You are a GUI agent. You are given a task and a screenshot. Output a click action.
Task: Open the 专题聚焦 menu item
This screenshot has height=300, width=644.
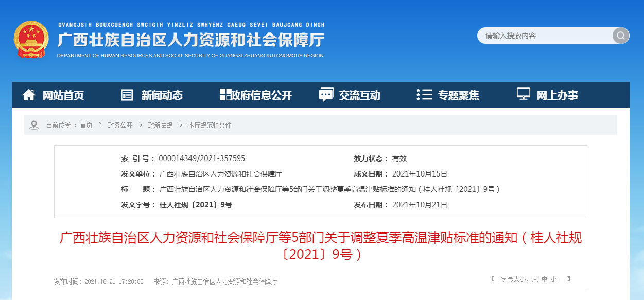[x=459, y=95]
